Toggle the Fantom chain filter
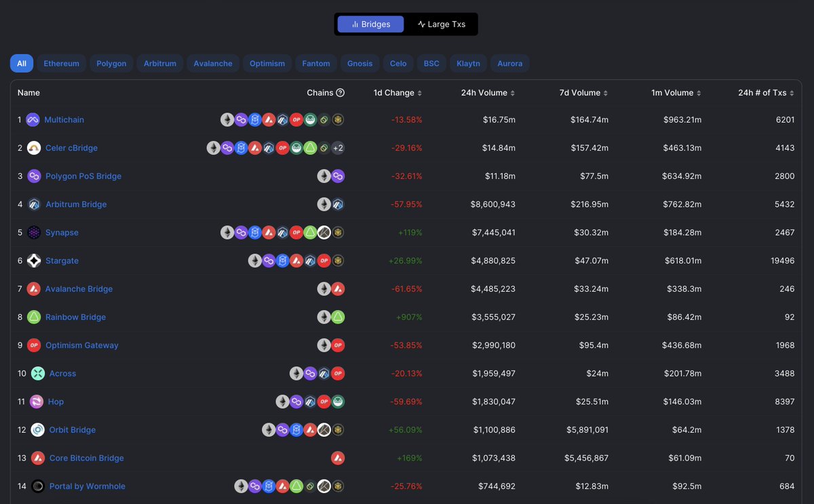This screenshot has height=504, width=814. click(315, 63)
